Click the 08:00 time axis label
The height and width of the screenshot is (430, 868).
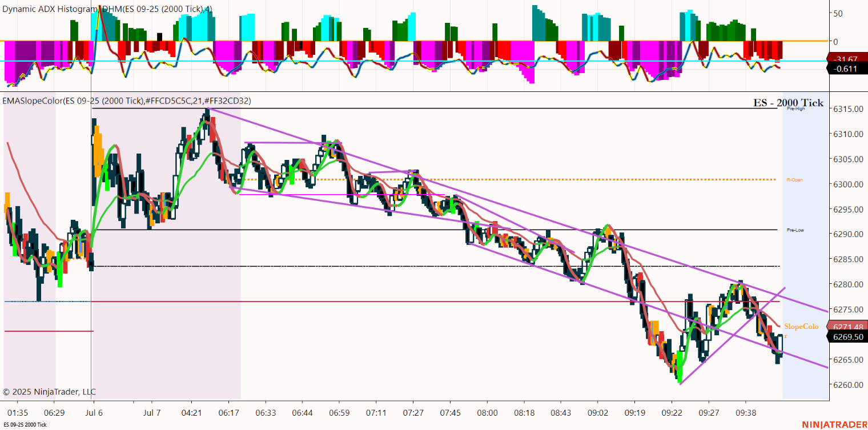(x=487, y=412)
